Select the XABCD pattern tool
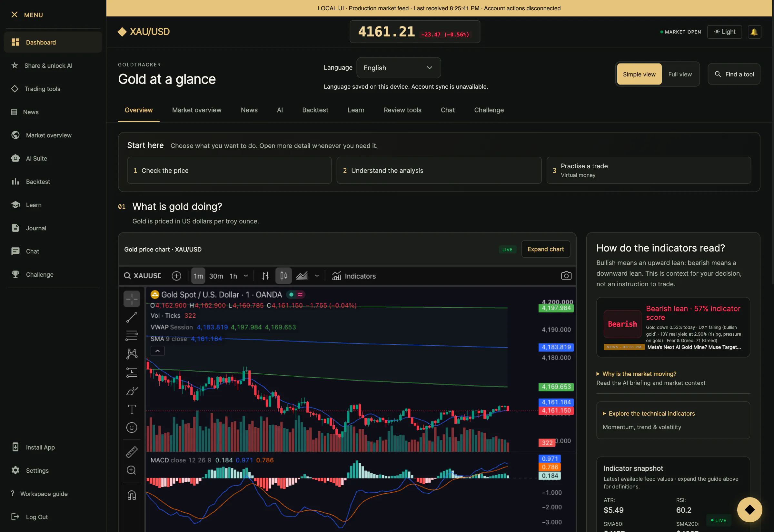Screen dimensions: 774x532 tap(132, 354)
